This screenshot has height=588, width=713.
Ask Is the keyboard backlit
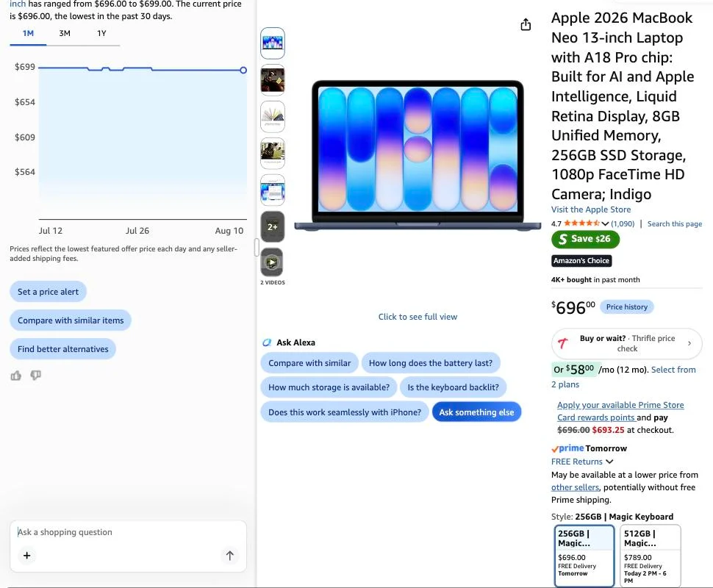[x=453, y=387]
